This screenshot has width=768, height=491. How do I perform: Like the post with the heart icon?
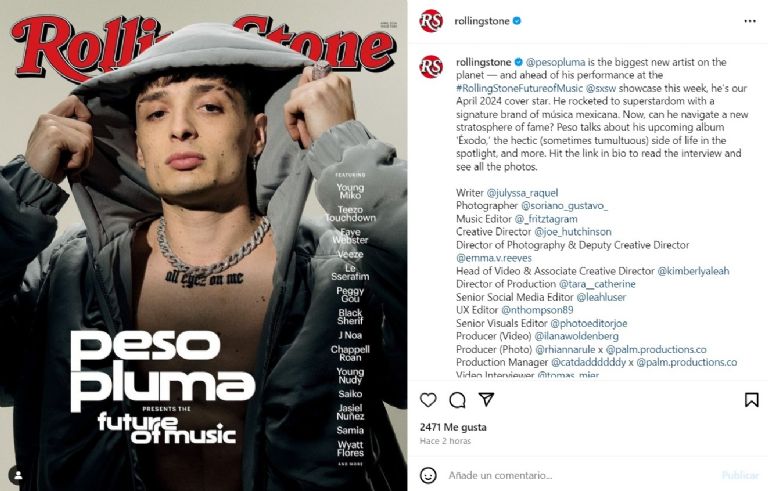click(428, 400)
